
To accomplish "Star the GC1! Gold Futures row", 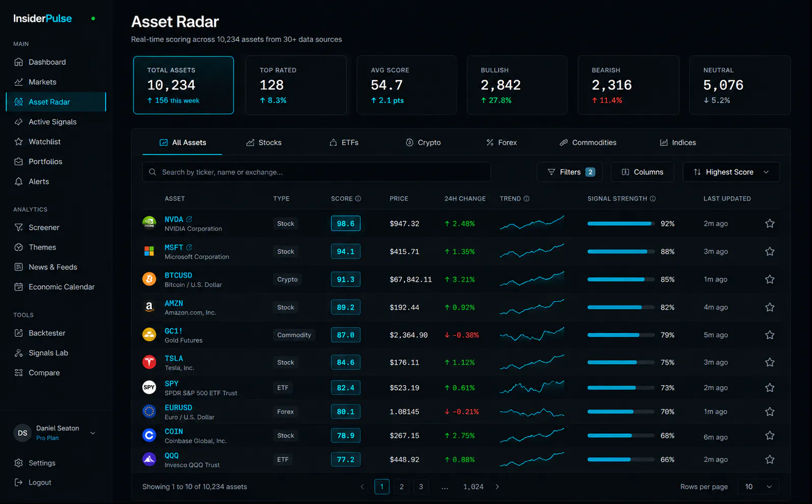I will (770, 335).
